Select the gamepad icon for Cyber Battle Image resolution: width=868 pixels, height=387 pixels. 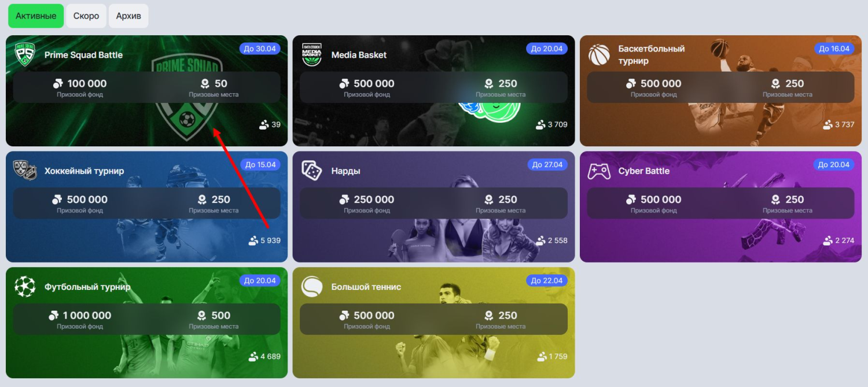pyautogui.click(x=599, y=171)
